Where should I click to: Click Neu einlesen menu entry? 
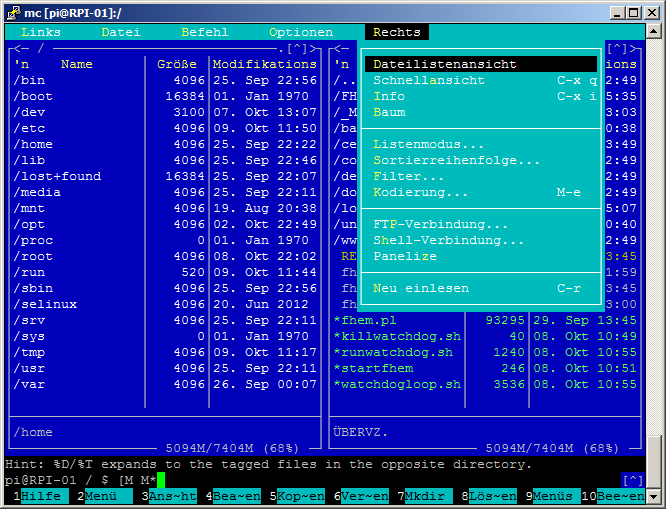click(421, 288)
